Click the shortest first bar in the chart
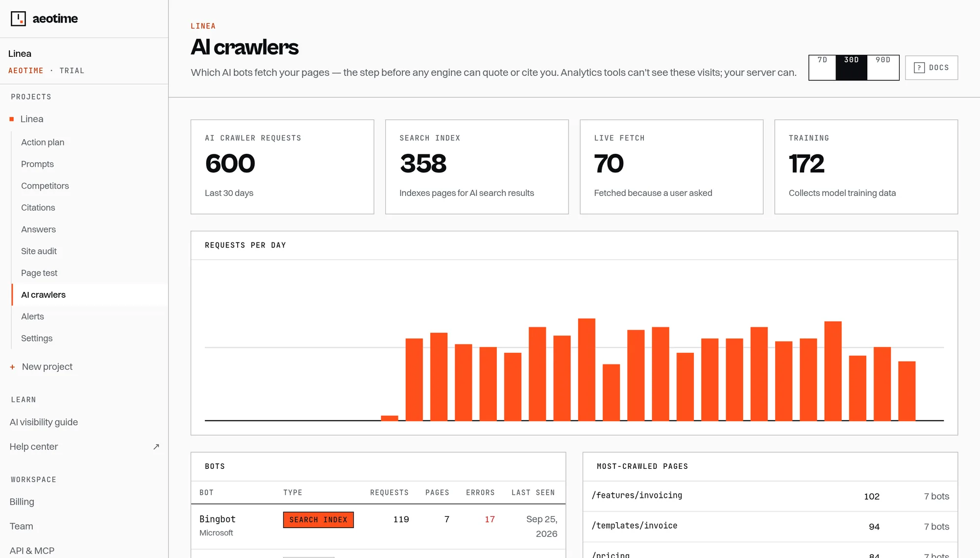The image size is (980, 558). click(390, 418)
